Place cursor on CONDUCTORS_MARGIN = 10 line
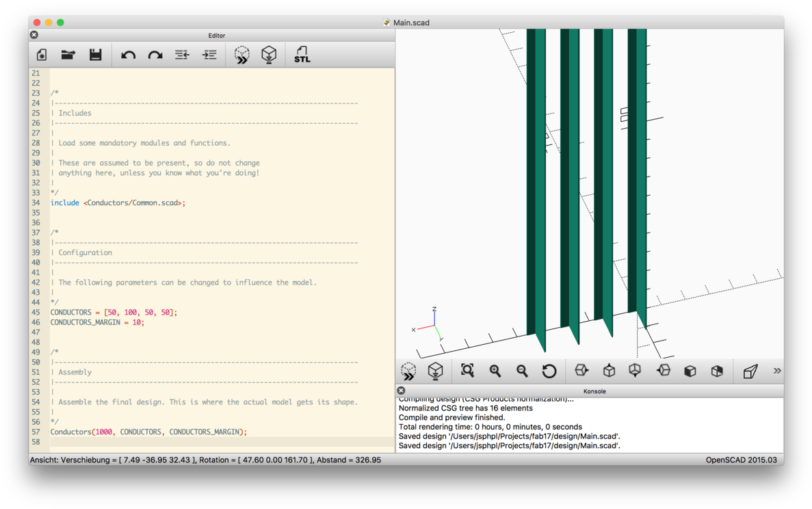The image size is (812, 509). pyautogui.click(x=97, y=322)
